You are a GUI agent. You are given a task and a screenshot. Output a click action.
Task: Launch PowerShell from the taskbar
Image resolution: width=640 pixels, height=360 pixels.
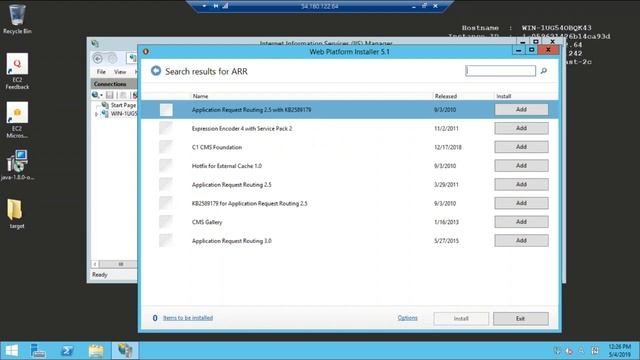(67, 351)
